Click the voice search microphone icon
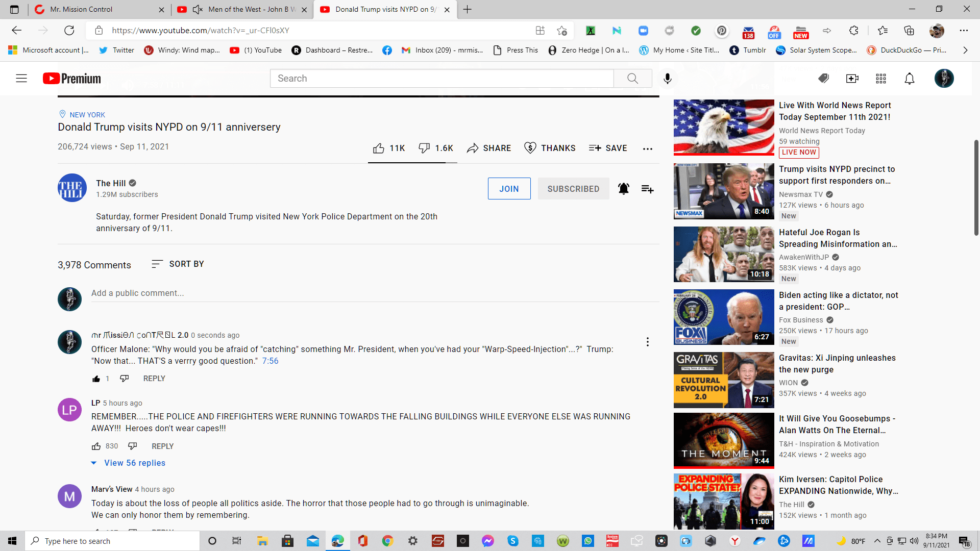The height and width of the screenshot is (551, 980). [x=667, y=79]
